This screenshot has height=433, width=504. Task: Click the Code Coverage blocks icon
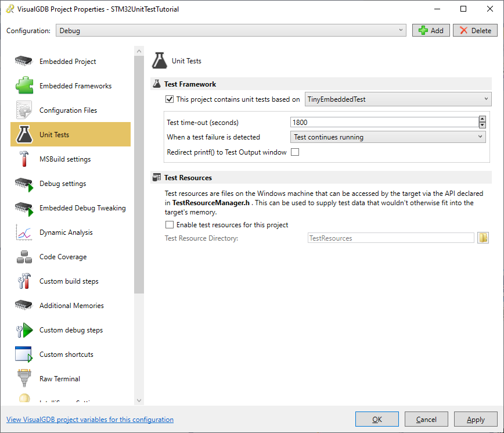tap(24, 257)
